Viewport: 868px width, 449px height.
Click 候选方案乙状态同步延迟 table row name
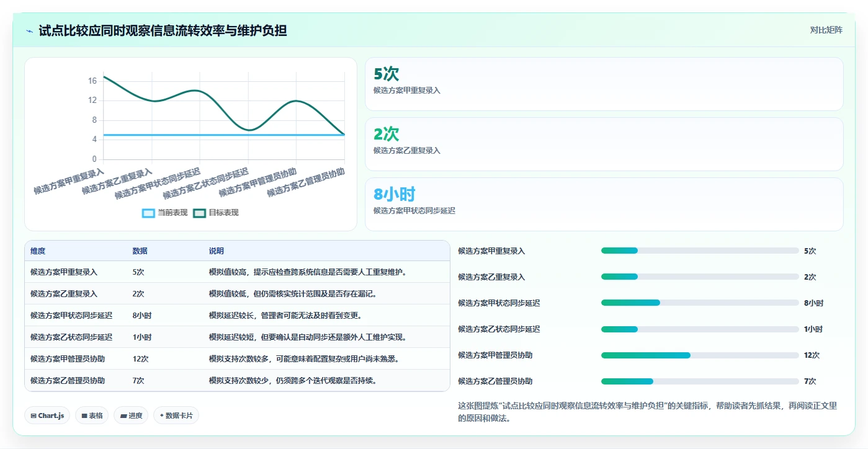(x=71, y=337)
